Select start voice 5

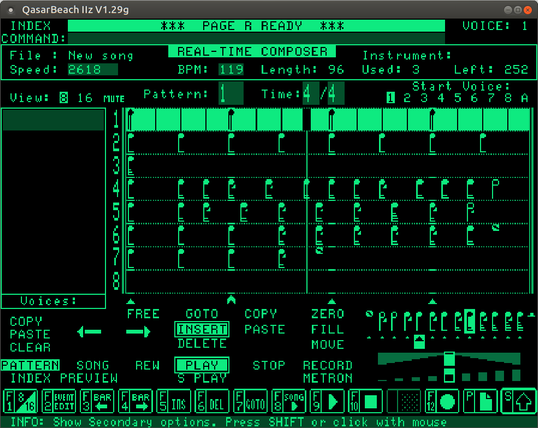pos(457,98)
